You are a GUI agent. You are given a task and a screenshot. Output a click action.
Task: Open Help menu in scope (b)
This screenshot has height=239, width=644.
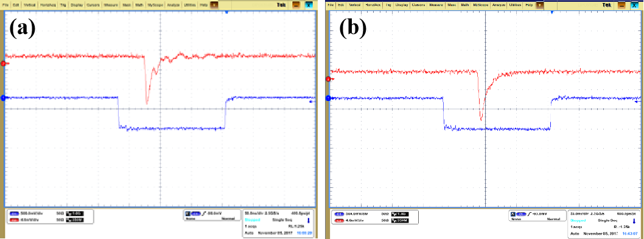(x=530, y=5)
